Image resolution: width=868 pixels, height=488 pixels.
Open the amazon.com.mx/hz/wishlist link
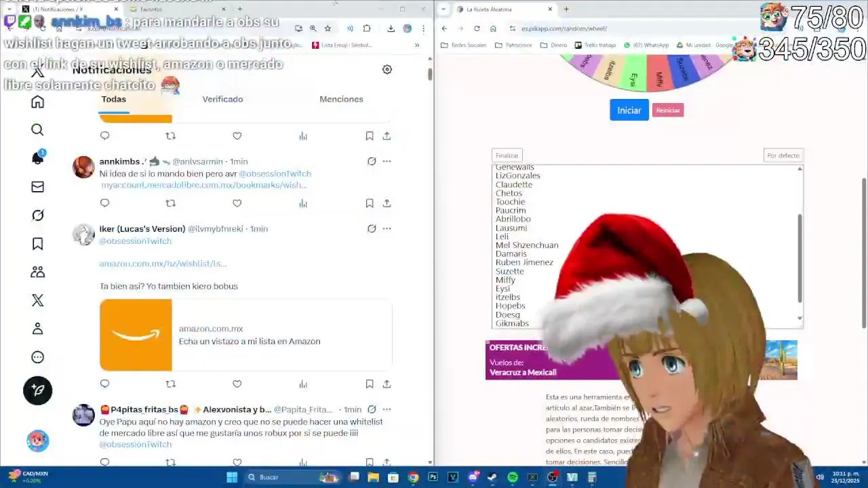pyautogui.click(x=163, y=264)
